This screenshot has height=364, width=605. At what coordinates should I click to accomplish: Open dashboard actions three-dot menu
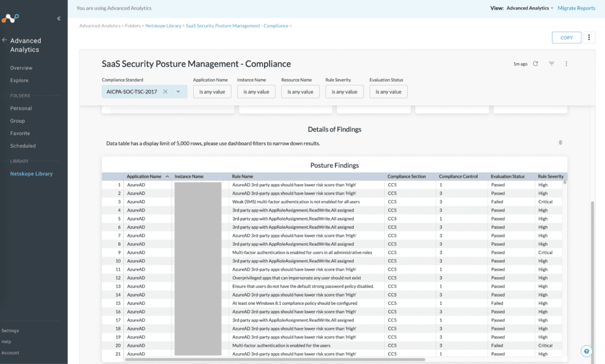566,64
